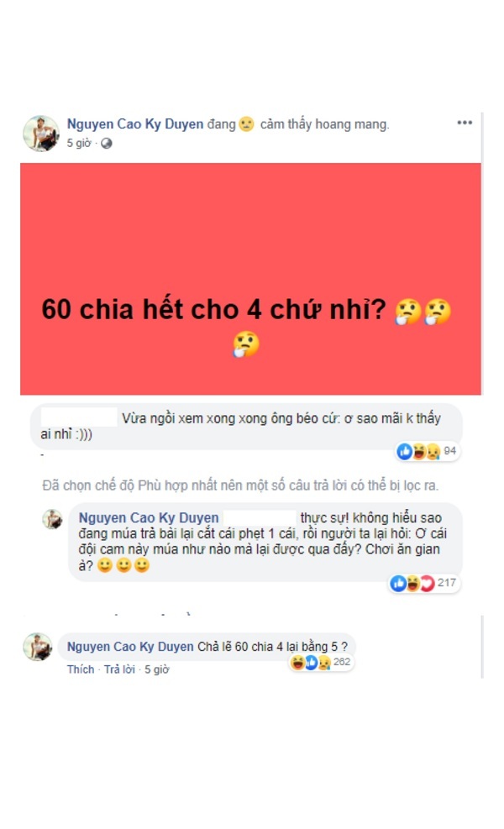Image resolution: width=504 pixels, height=829 pixels.
Task: Click the '5 giờ' timestamp under the last comment
Action: click(x=156, y=669)
